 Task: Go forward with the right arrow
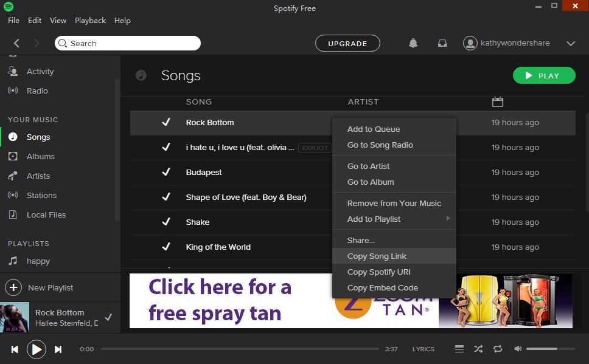point(37,43)
